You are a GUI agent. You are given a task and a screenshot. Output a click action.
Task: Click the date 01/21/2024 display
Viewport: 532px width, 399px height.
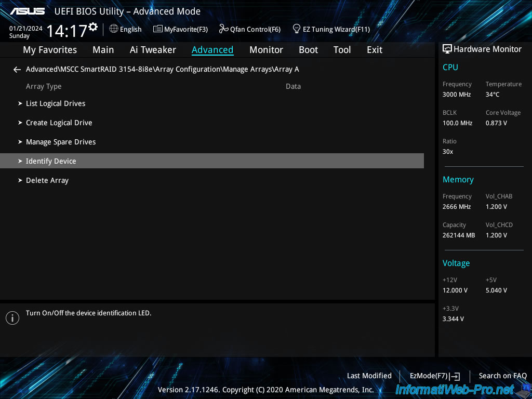[26, 29]
